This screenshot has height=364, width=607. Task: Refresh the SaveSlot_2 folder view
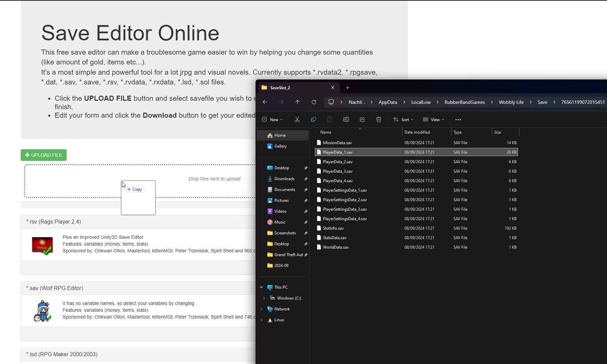coord(314,102)
